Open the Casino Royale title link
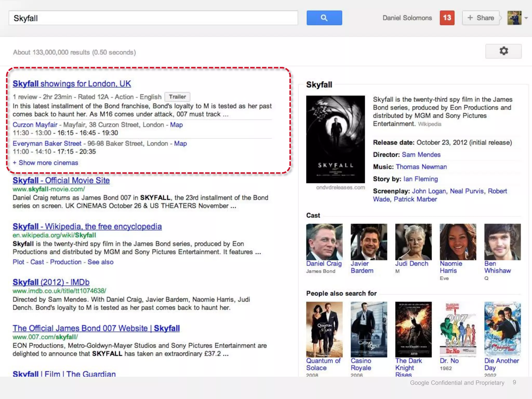This screenshot has width=532, height=399. (361, 364)
